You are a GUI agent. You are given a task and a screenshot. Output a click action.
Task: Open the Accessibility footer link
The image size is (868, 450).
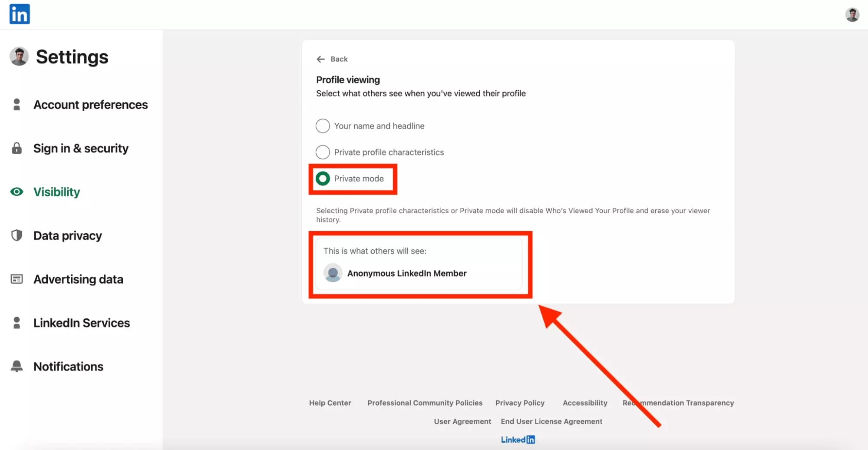coord(585,403)
